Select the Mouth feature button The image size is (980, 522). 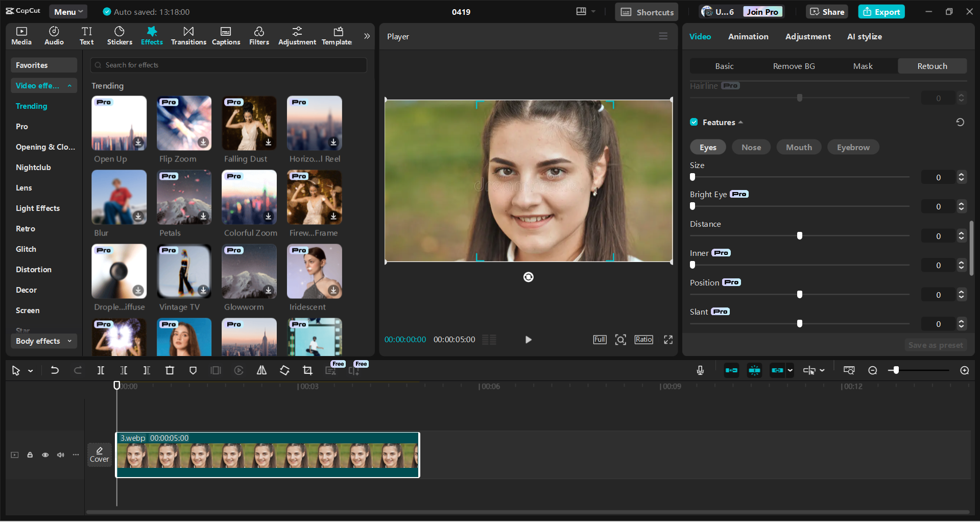[798, 147]
